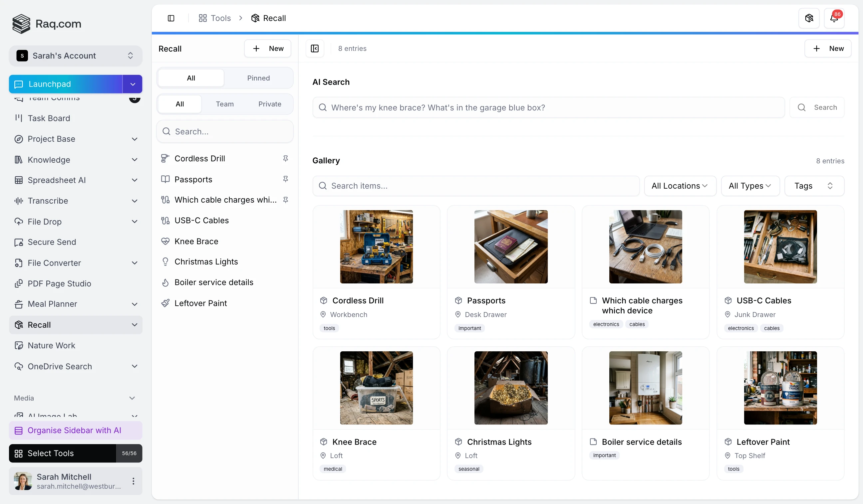Open the Christmas Lights gallery thumbnail

click(x=511, y=388)
